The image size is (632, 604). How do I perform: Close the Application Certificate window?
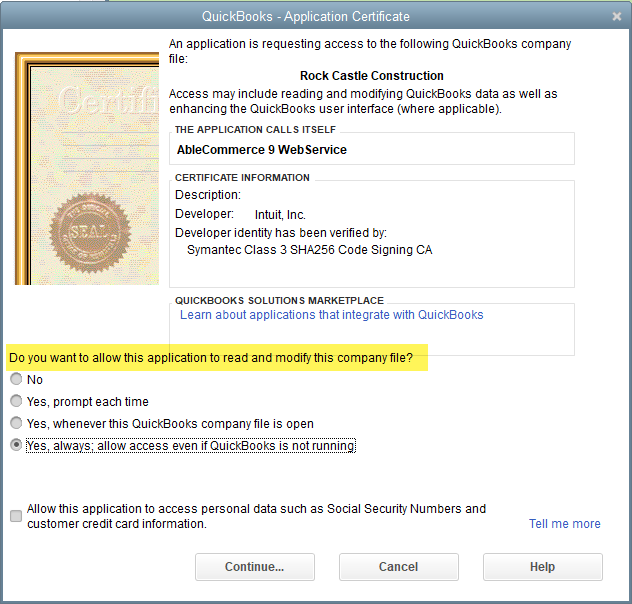[x=617, y=17]
